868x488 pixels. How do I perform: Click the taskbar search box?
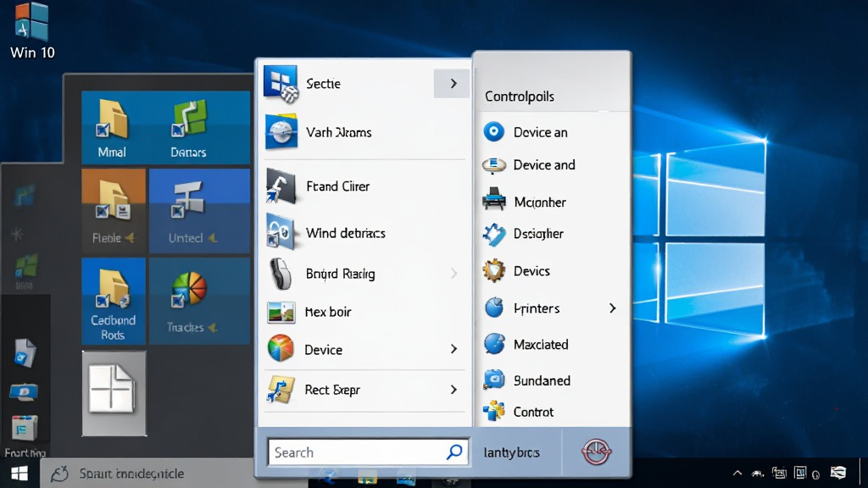pos(175,474)
